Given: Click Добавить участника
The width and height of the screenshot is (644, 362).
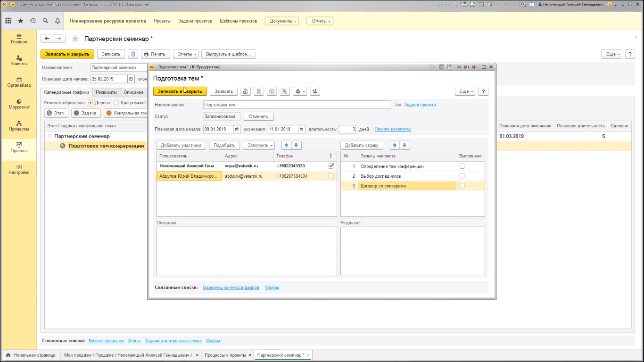Looking at the screenshot, I should 182,145.
